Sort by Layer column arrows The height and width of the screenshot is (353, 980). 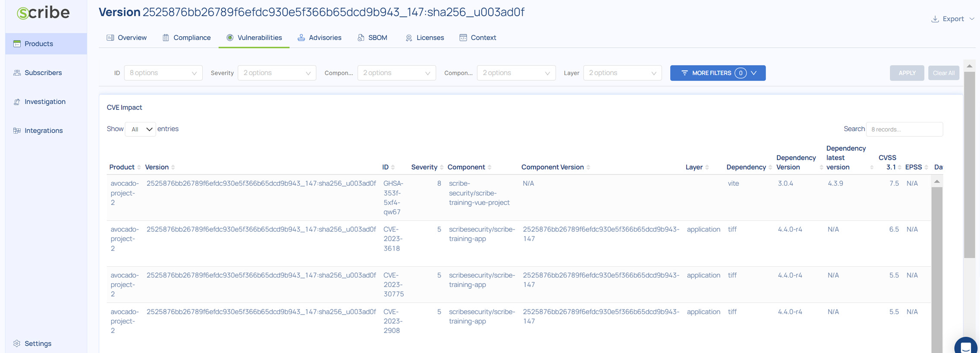point(707,167)
